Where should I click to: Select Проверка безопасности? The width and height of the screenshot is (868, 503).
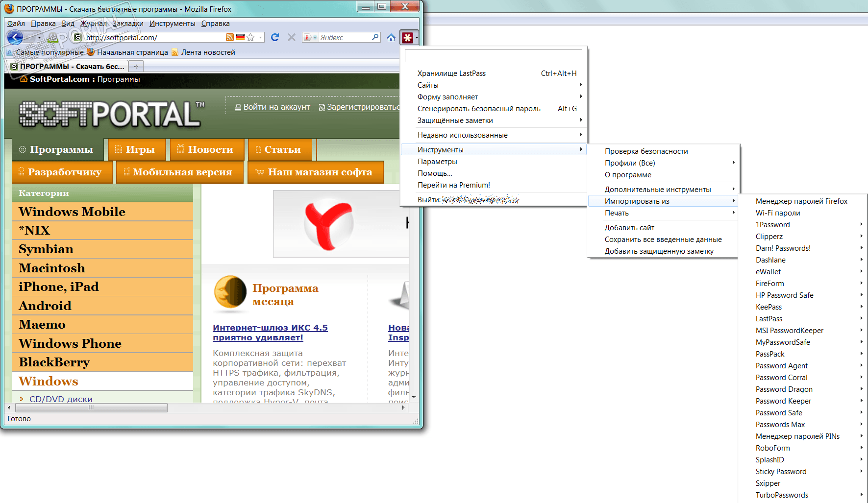(x=663, y=151)
